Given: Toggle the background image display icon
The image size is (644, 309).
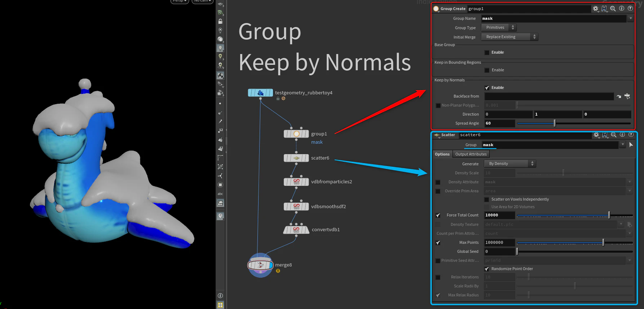Looking at the screenshot, I should pos(220,203).
